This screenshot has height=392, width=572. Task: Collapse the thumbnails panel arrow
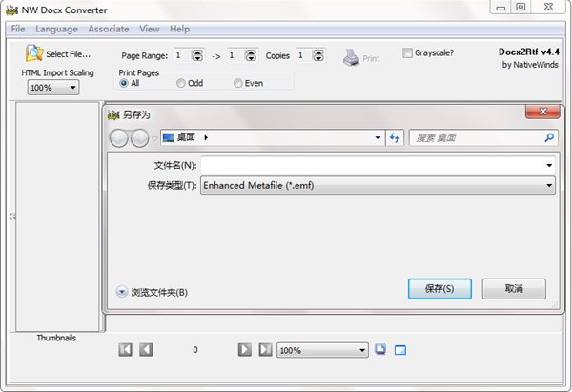pos(12,217)
